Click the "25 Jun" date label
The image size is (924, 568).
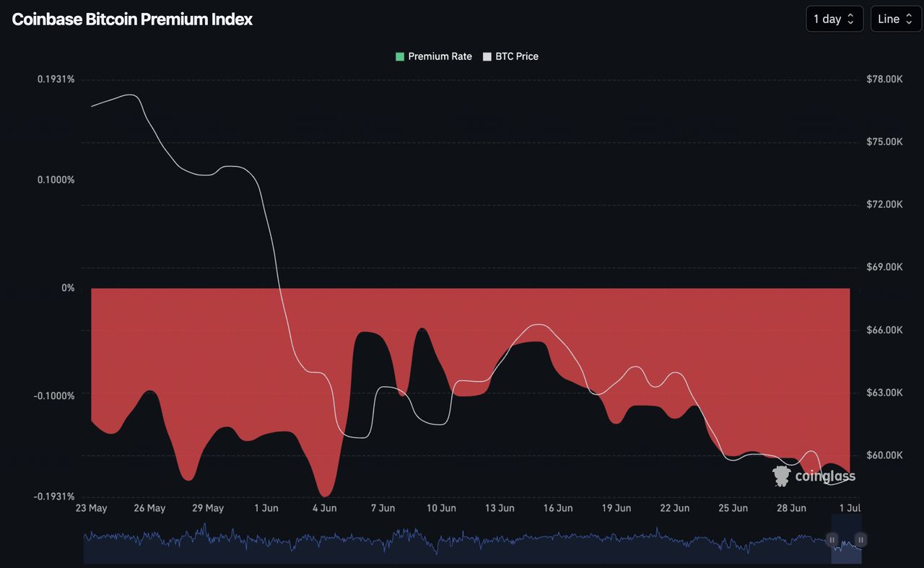[x=733, y=508]
